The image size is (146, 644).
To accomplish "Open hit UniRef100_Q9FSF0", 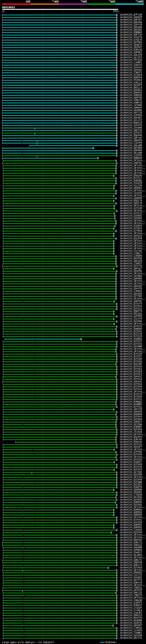I will click(x=131, y=20).
